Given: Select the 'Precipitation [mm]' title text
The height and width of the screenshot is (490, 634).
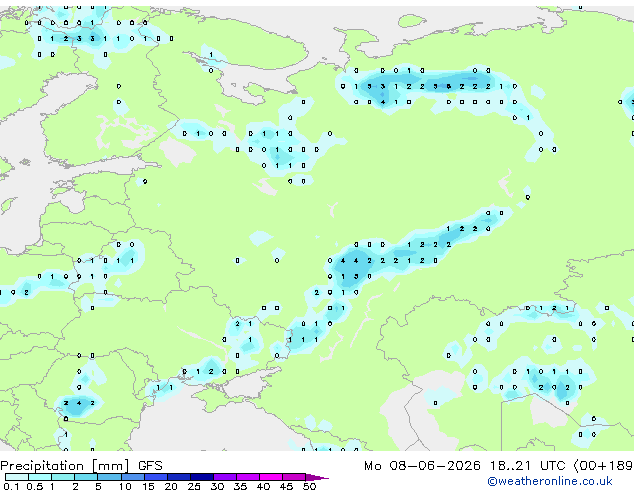Looking at the screenshot, I should [65, 466].
